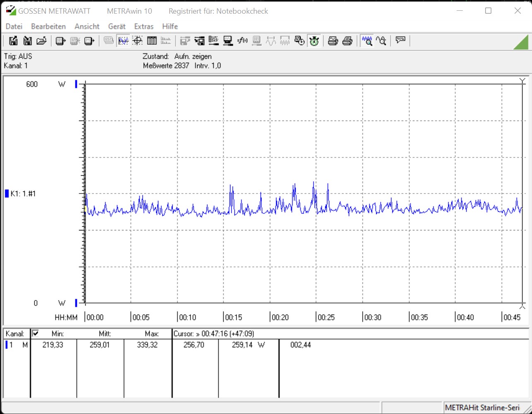Click the blue channel 1 color indicator
532x414 pixels.
coord(6,345)
